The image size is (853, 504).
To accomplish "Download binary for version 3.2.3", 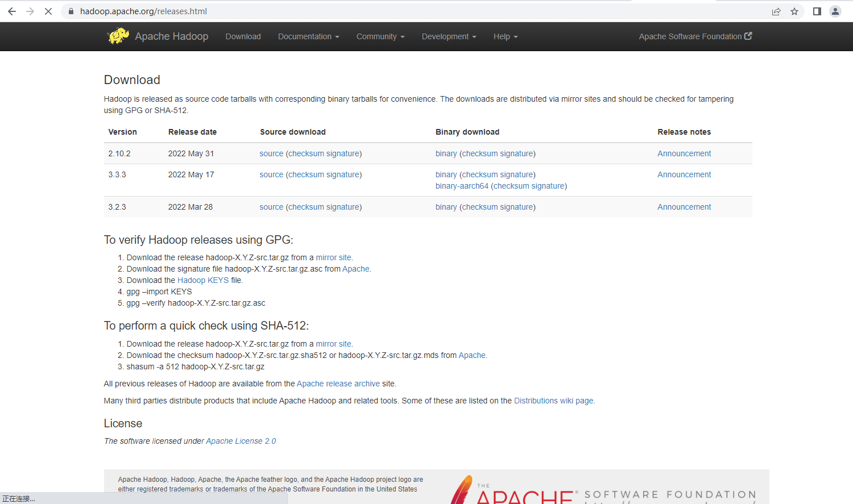I will pyautogui.click(x=446, y=207).
